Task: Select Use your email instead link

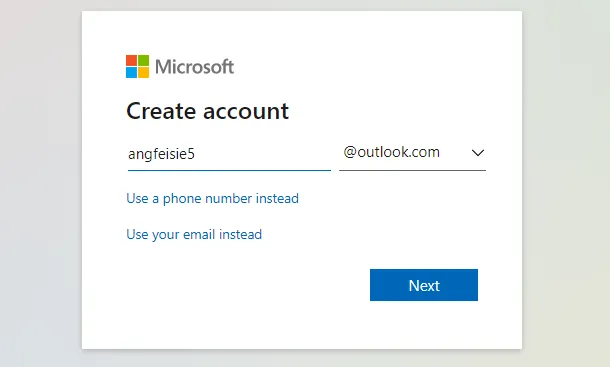Action: coord(194,234)
